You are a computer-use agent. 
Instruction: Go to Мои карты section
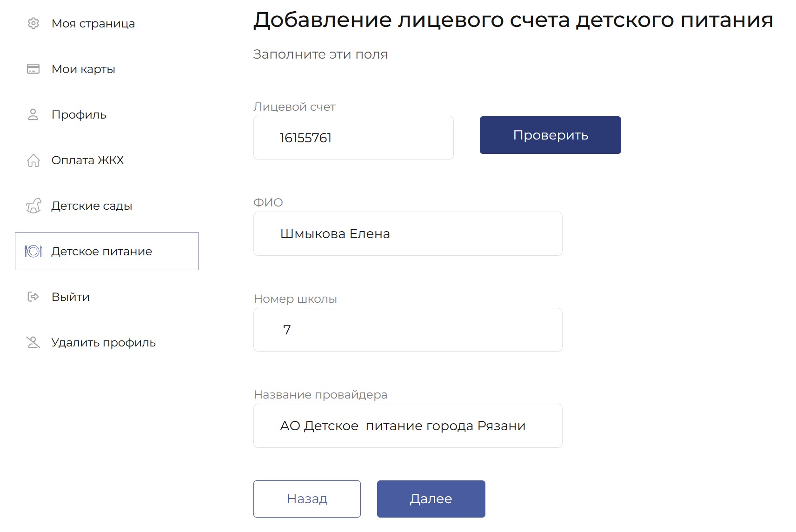83,69
